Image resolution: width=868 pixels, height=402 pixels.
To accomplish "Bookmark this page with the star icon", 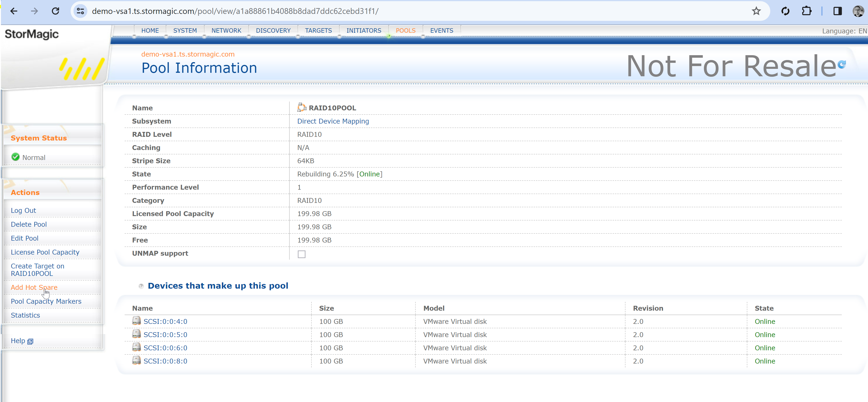I will (x=756, y=11).
